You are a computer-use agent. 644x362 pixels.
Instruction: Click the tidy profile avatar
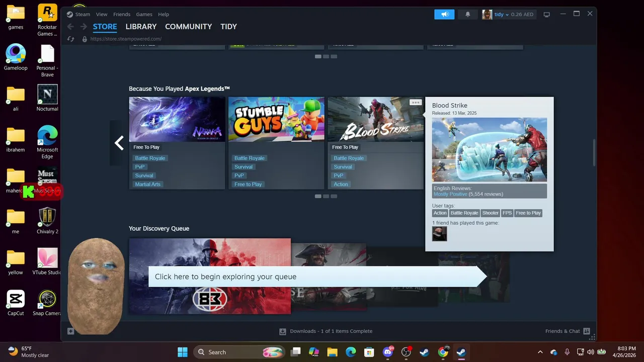point(487,14)
